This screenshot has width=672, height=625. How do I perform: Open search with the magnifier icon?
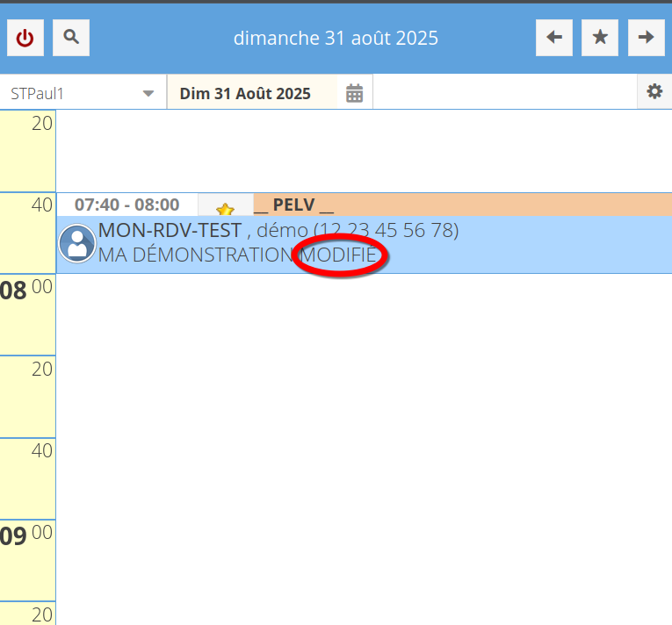click(x=71, y=38)
